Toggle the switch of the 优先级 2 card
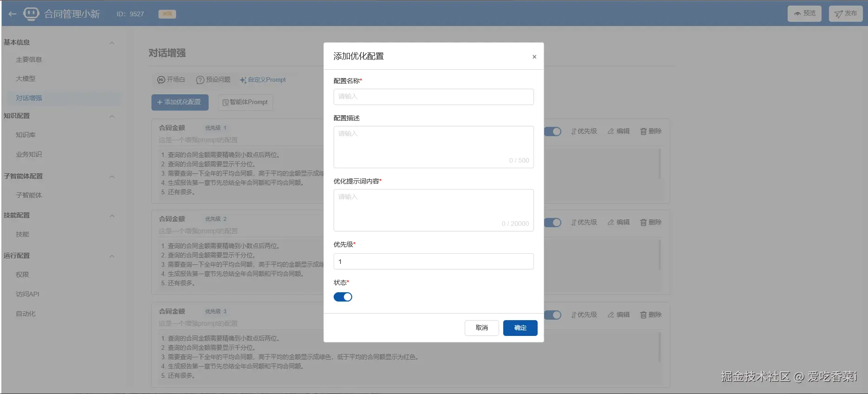The image size is (868, 394). (552, 223)
